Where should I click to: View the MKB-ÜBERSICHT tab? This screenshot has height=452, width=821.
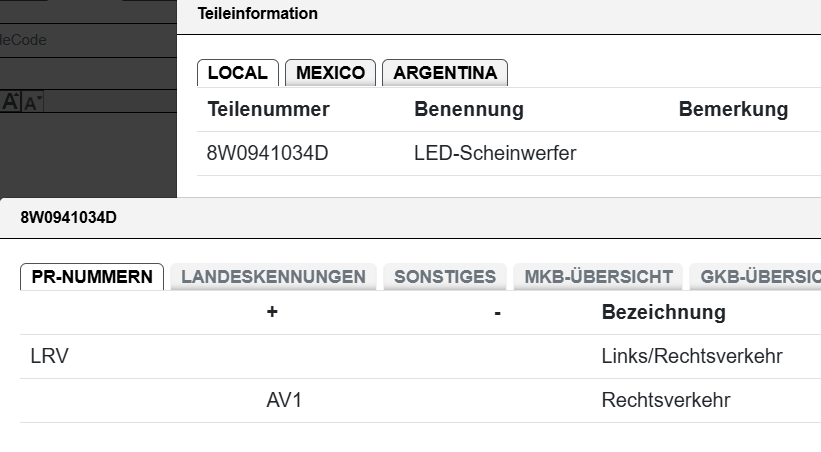pos(598,277)
